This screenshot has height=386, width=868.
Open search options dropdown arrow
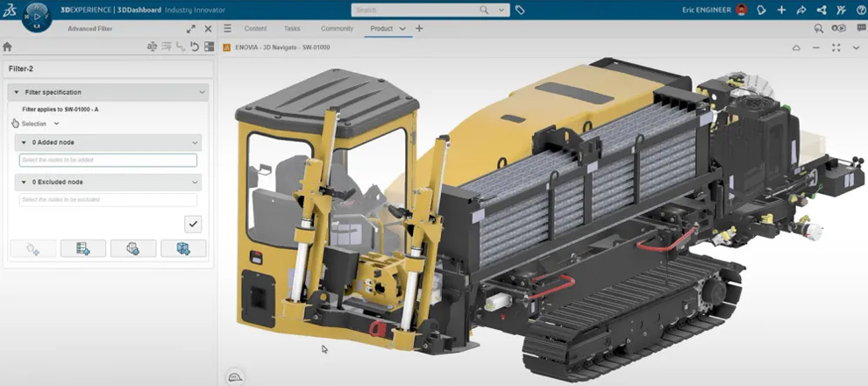[502, 10]
